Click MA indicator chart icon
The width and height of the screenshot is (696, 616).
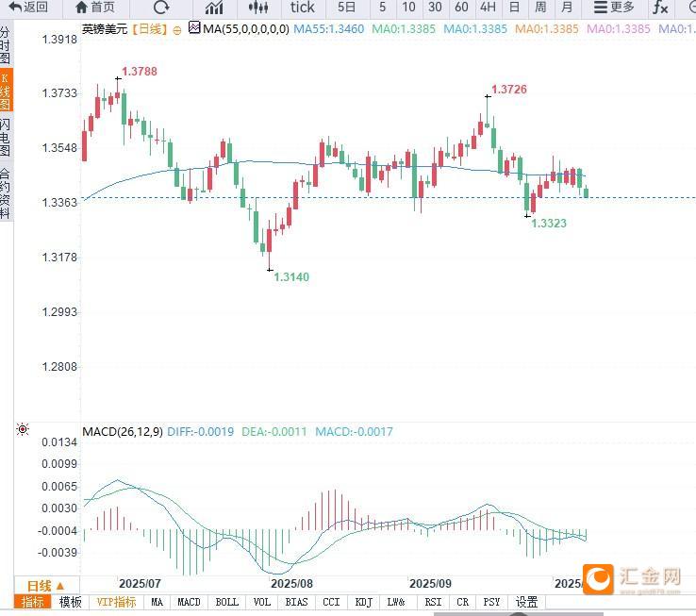(194, 27)
